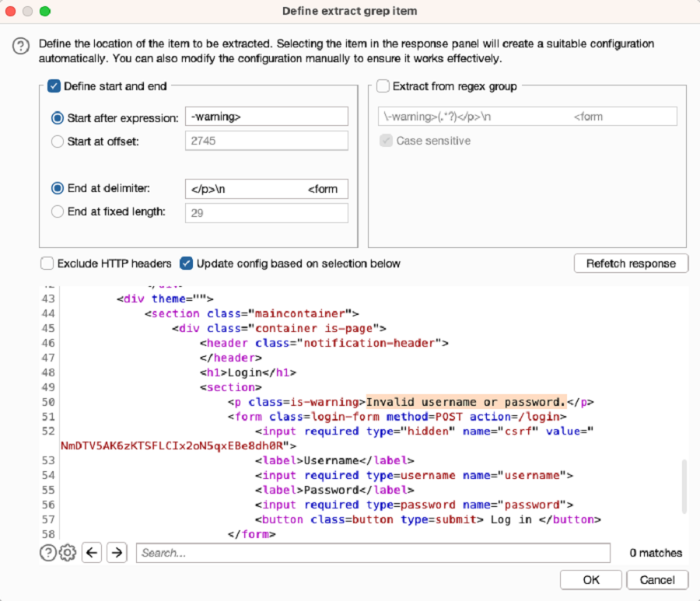Click the Refetch response button
Image resolution: width=700 pixels, height=601 pixels.
click(x=631, y=264)
